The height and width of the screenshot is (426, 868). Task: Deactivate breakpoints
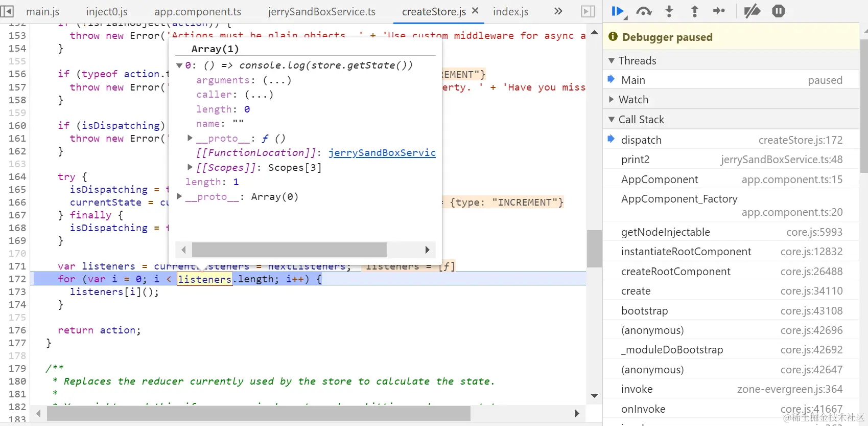[x=752, y=11]
